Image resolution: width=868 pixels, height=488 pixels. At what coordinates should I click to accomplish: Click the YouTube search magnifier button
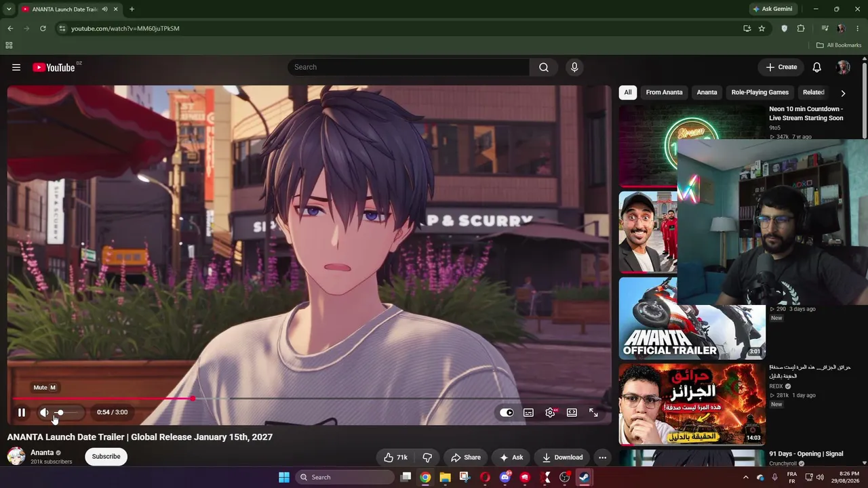(544, 67)
